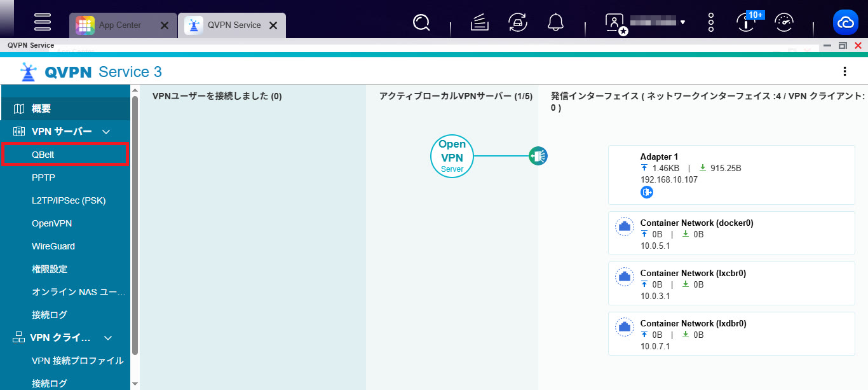Image resolution: width=868 pixels, height=390 pixels.
Task: Open the notifications bell icon
Action: pyautogui.click(x=555, y=23)
